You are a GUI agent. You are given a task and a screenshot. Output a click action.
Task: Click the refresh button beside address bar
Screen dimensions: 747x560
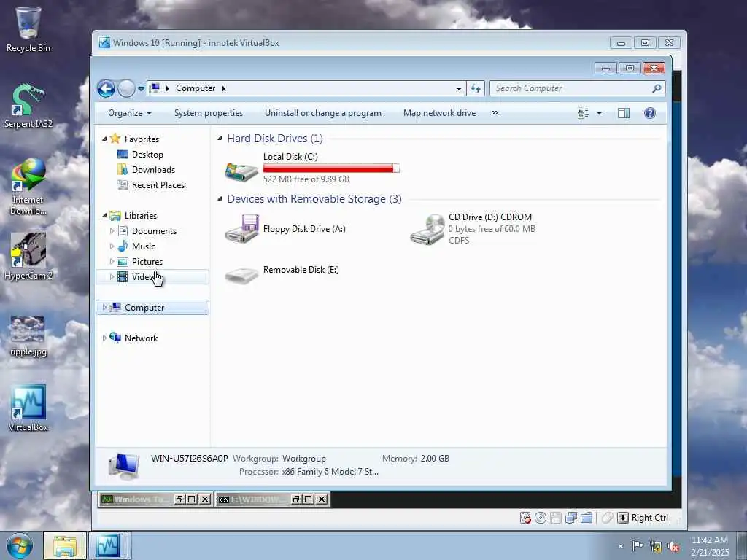click(x=476, y=88)
